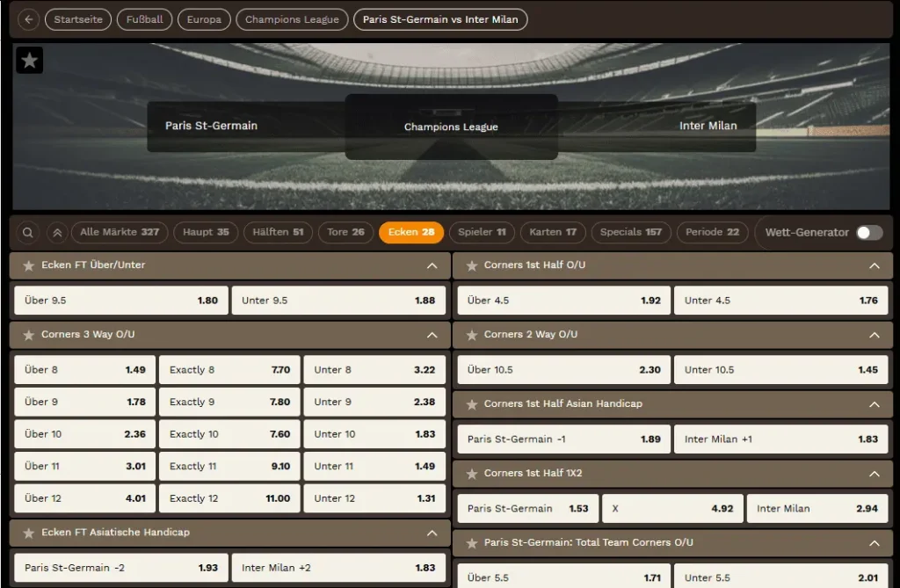This screenshot has height=588, width=900.
Task: Select Über 11 odds 3.01
Action: [85, 466]
